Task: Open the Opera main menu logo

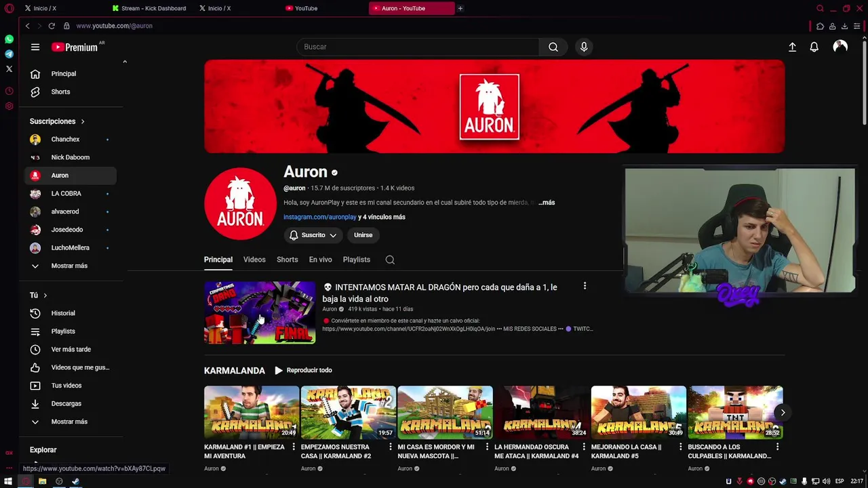Action: tap(9, 8)
